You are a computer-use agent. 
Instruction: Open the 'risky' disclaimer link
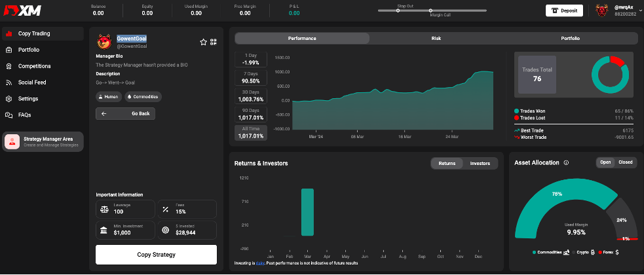pos(260,263)
